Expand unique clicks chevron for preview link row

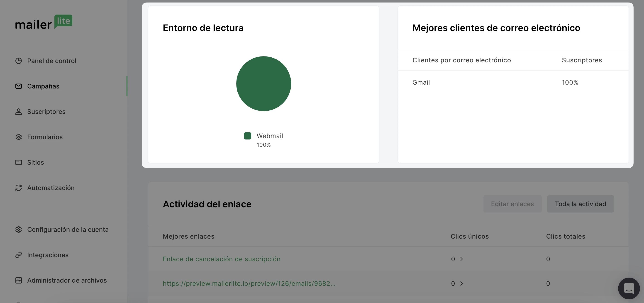[x=461, y=283]
